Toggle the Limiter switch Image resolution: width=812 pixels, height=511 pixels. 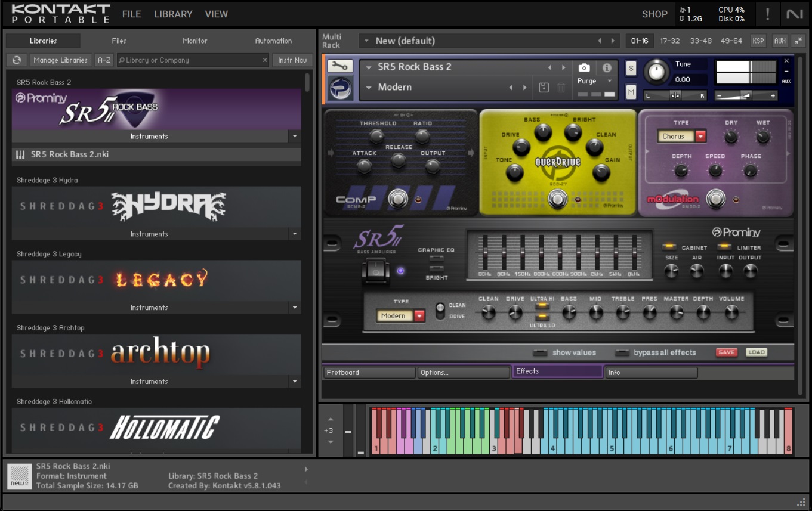[x=725, y=247]
